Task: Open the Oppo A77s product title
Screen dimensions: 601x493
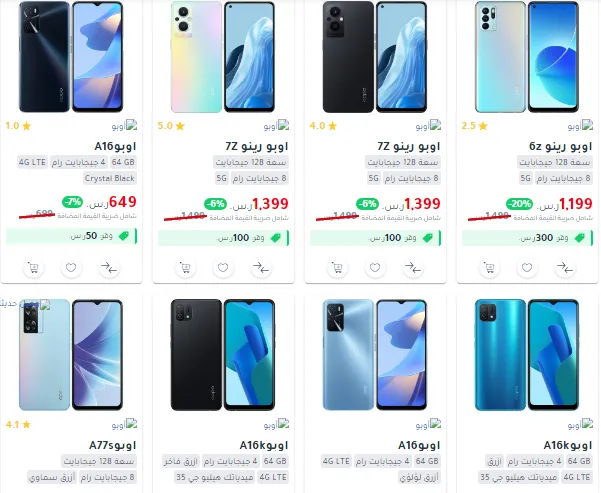Action: 113,445
